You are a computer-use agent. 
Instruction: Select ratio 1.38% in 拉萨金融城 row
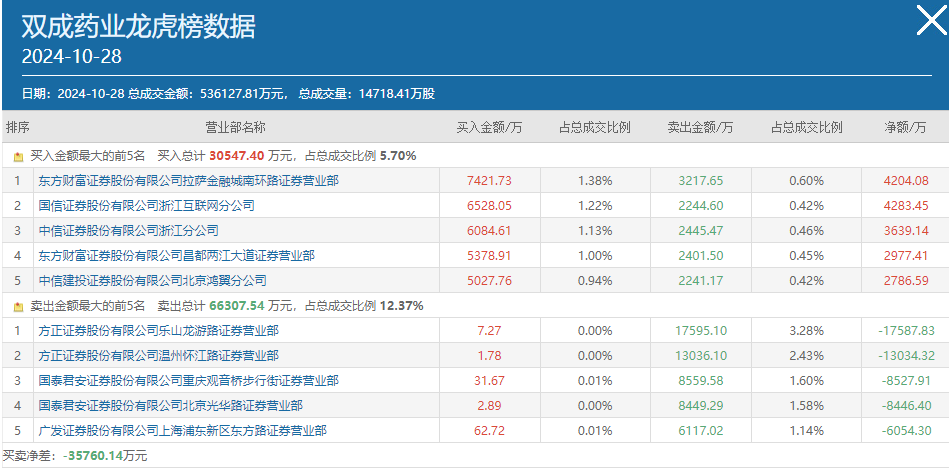click(x=595, y=181)
